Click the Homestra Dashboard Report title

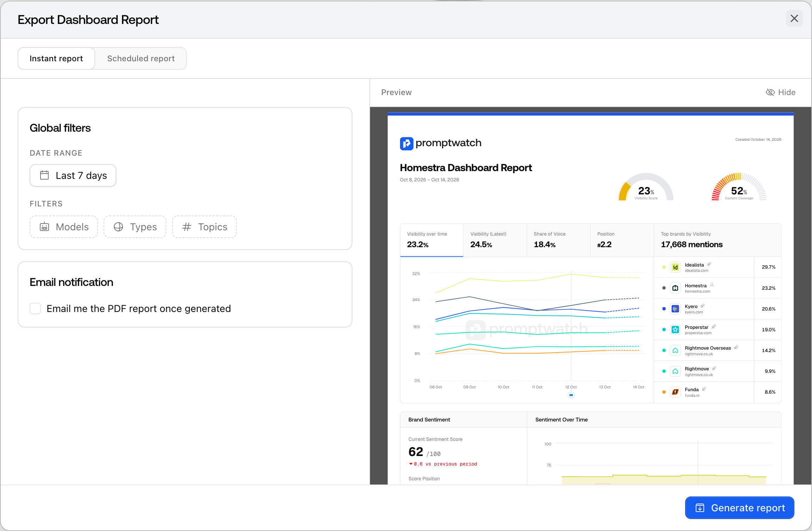466,168
